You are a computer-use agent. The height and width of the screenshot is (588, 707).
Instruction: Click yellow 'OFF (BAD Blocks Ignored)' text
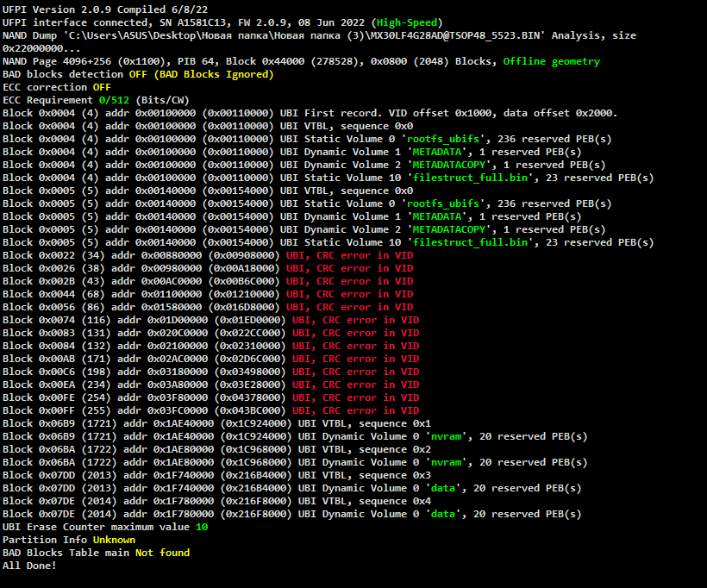(201, 74)
